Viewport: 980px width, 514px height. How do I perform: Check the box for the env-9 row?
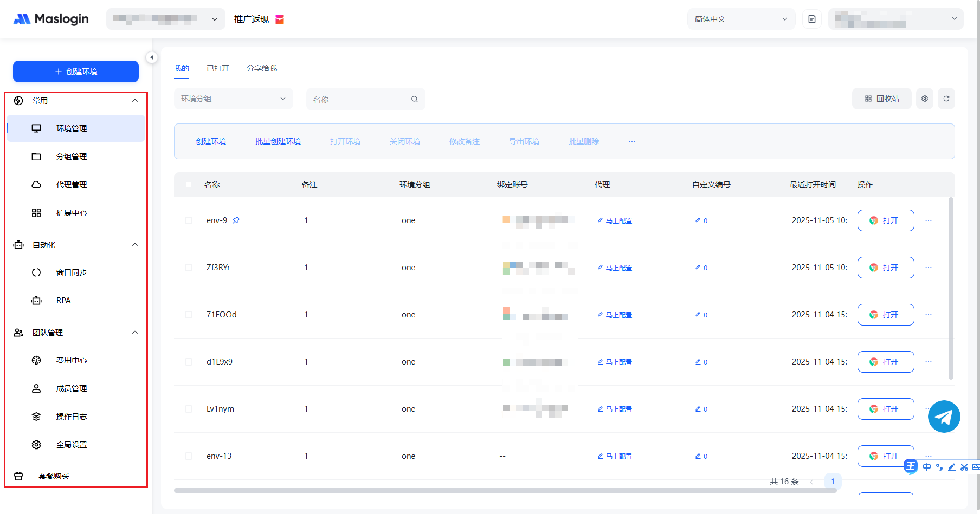[x=189, y=220]
